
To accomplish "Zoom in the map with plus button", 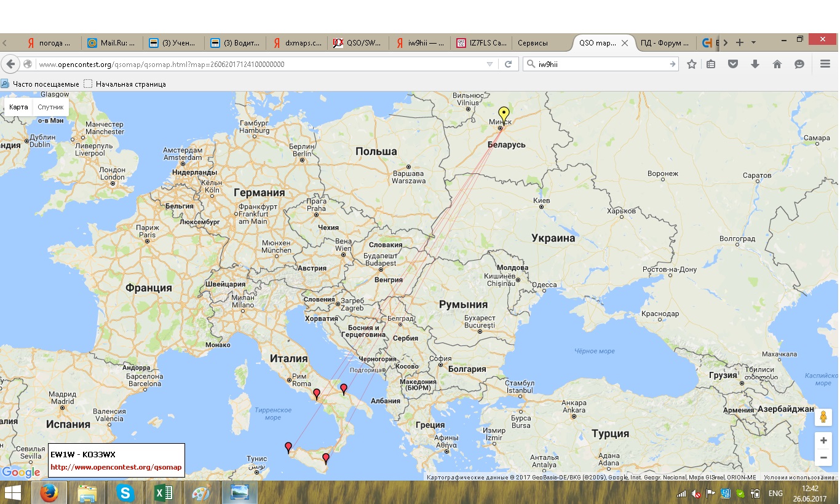I will [x=823, y=441].
